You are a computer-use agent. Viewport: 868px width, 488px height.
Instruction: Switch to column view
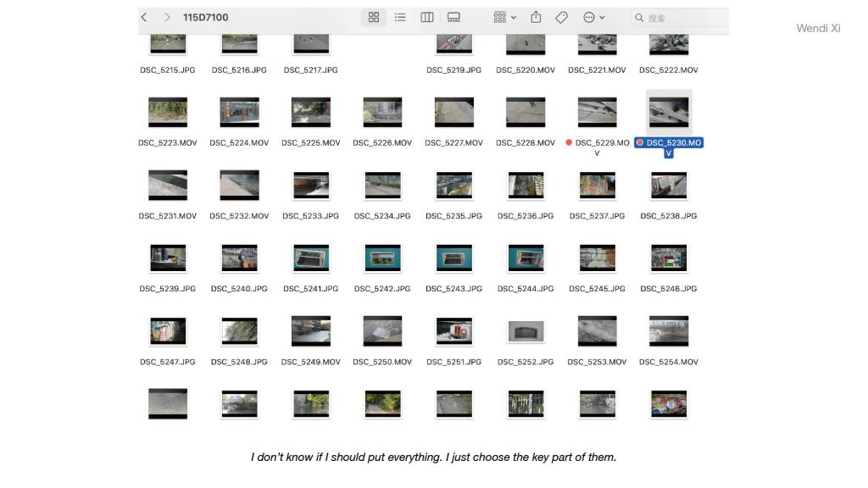(x=427, y=17)
